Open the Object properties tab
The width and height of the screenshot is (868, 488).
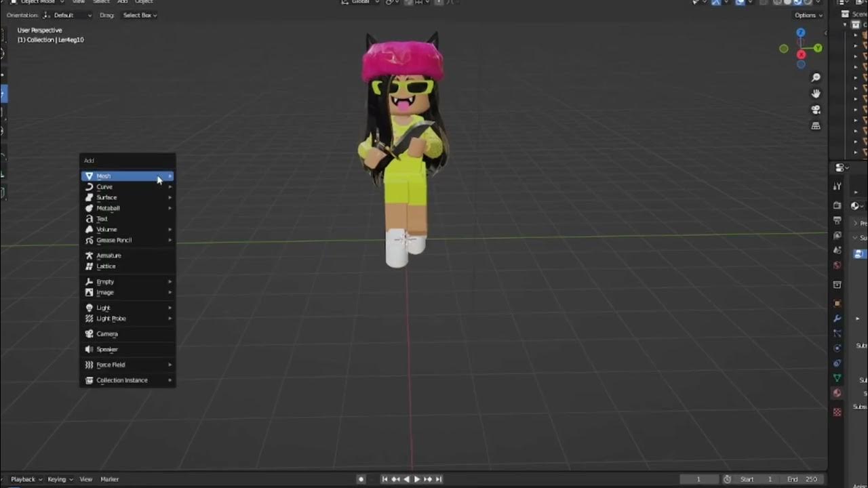click(837, 304)
